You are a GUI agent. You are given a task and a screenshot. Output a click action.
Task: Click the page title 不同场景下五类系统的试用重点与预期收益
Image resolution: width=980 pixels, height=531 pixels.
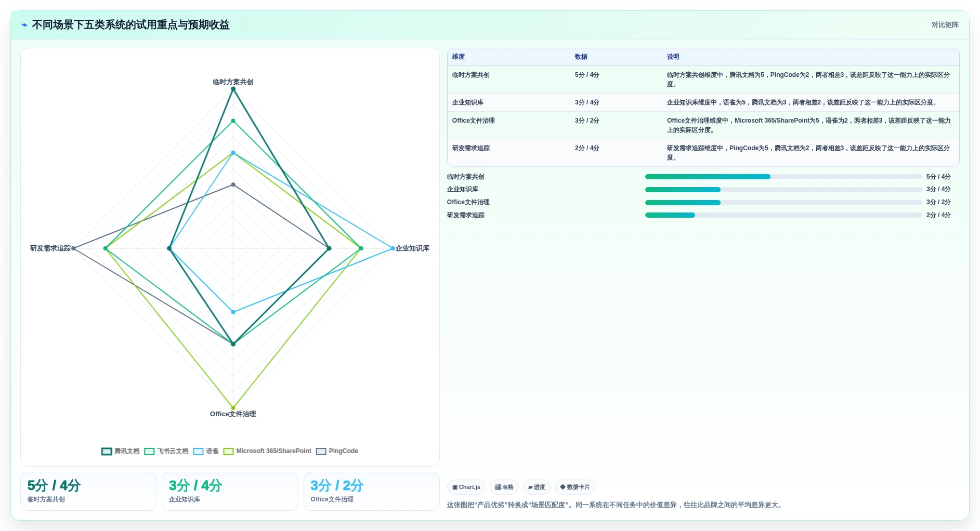[130, 25]
